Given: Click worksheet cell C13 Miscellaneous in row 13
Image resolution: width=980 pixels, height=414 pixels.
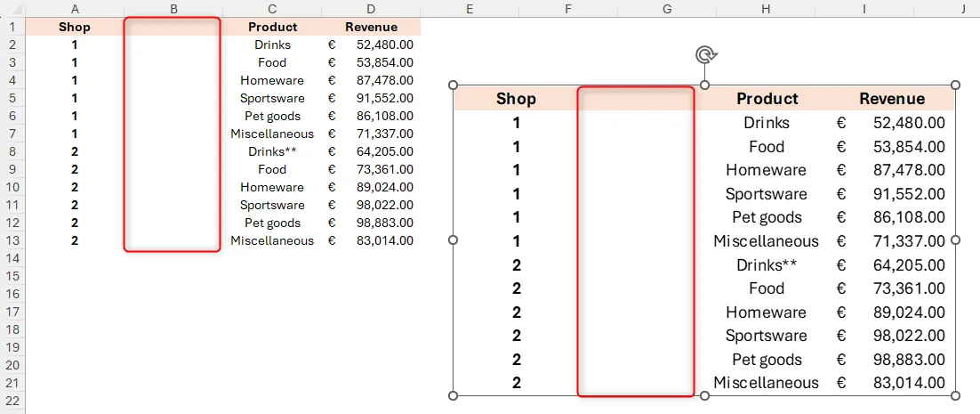Looking at the screenshot, I should point(272,240).
